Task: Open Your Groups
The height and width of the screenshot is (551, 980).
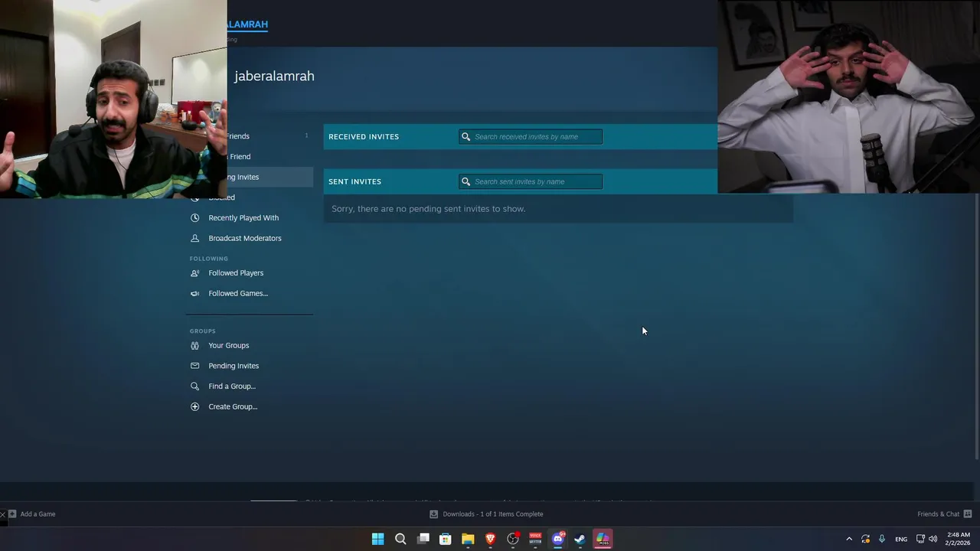Action: tap(229, 346)
